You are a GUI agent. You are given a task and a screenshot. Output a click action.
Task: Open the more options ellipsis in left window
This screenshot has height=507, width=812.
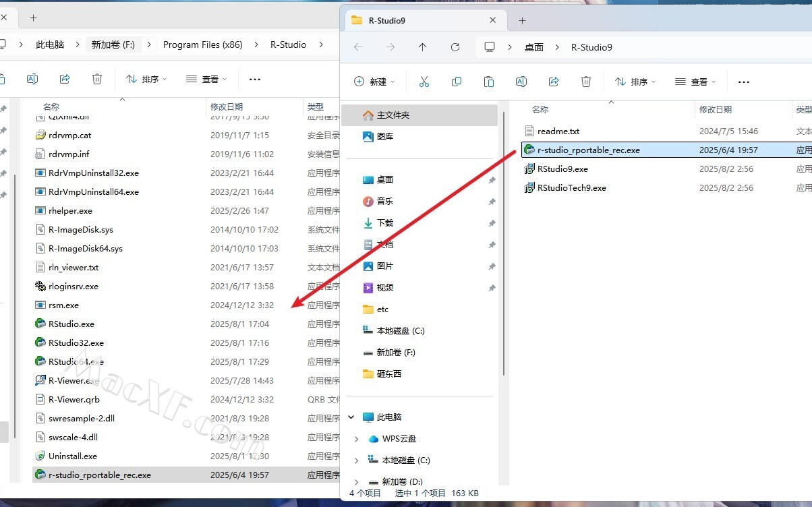pyautogui.click(x=255, y=79)
